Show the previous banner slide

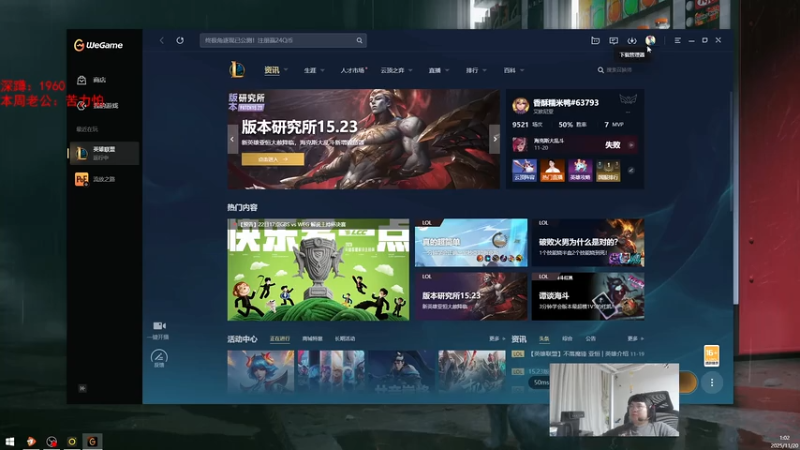coord(232,139)
